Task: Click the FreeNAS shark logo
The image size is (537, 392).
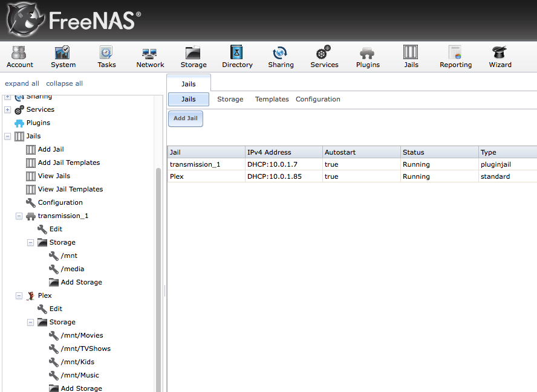Action: (25, 20)
